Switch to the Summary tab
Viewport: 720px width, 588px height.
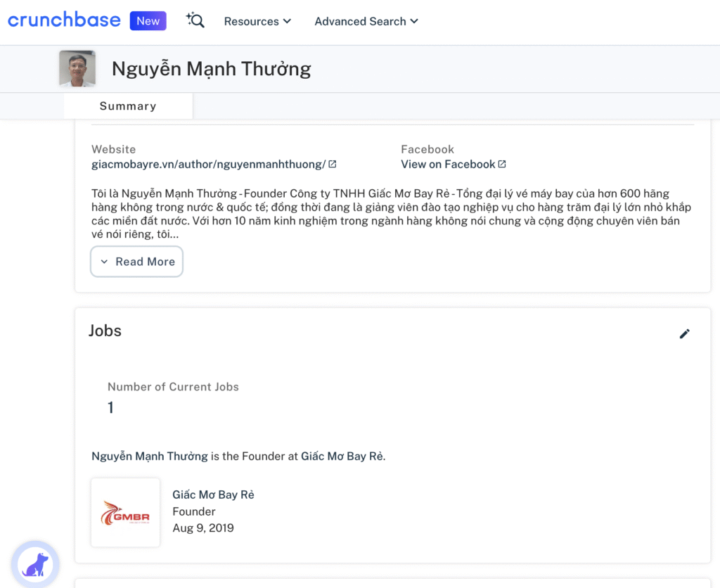coord(128,106)
